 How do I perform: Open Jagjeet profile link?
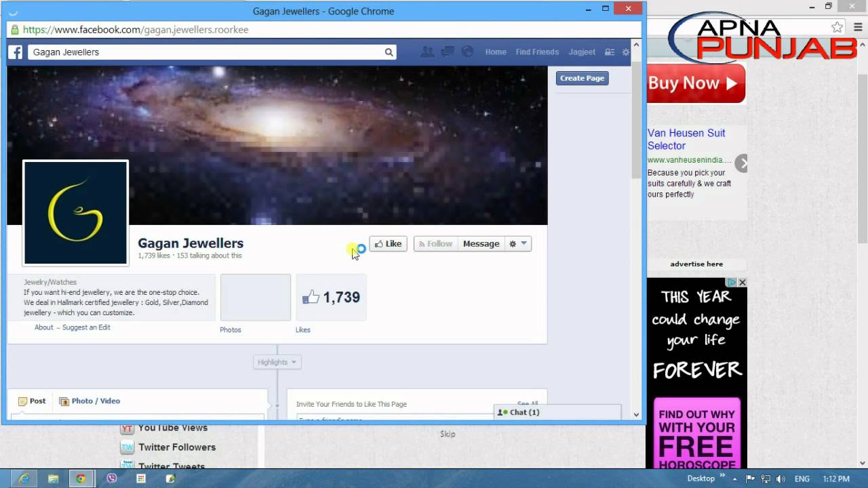coord(582,52)
